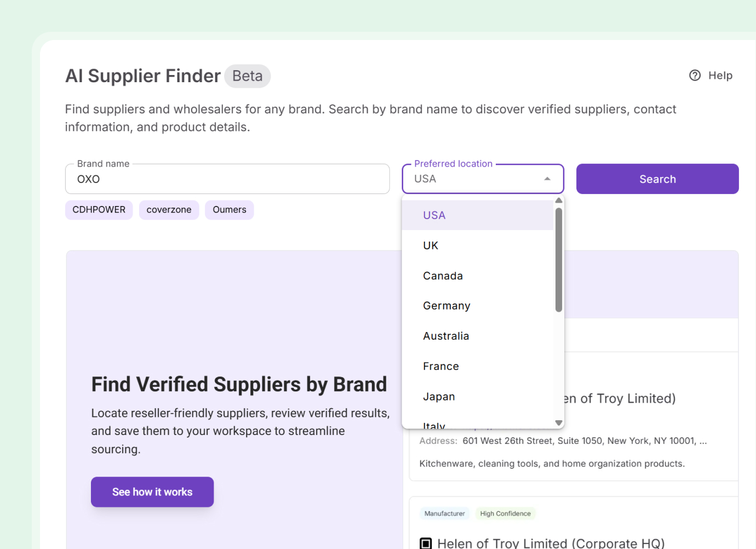Select the CDHPOWER brand suggestion chip
The width and height of the screenshot is (756, 549).
[x=99, y=210]
